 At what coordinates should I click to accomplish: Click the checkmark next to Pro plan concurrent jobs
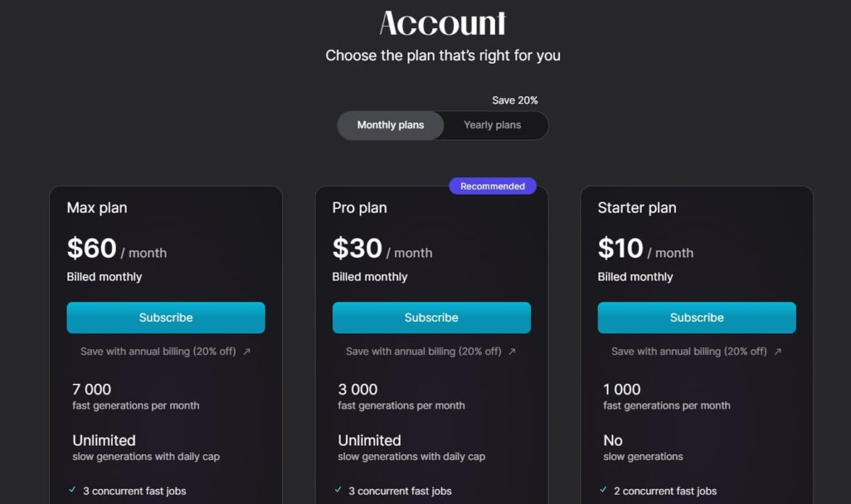tap(338, 490)
